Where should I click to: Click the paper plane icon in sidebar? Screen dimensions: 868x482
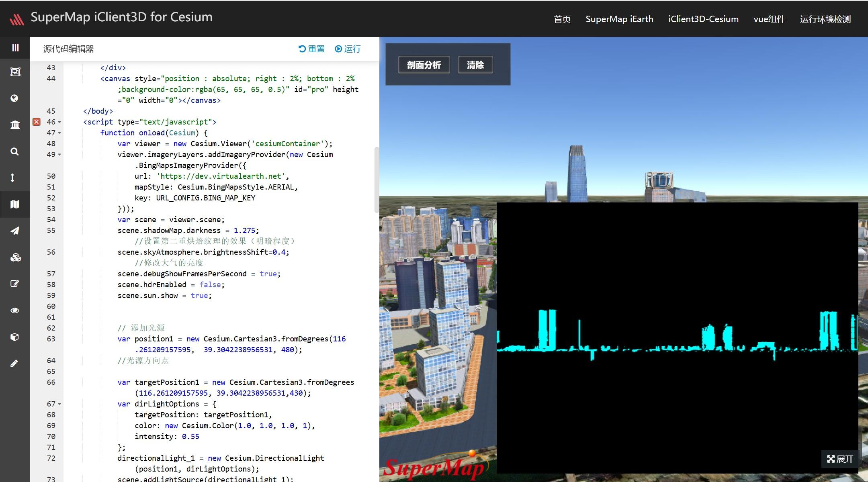[x=15, y=231]
